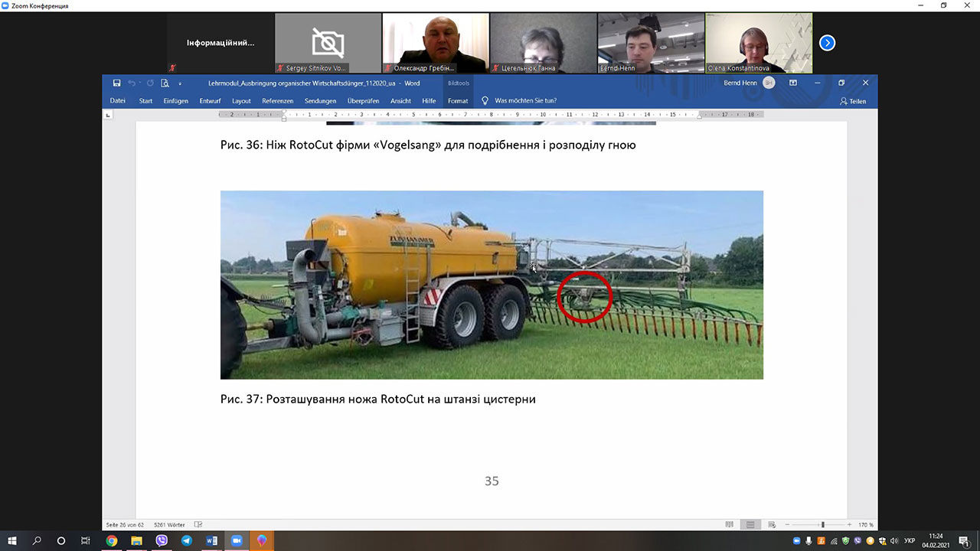This screenshot has height=551, width=980.
Task: Click the '5261 Wörter' word count
Action: click(171, 525)
